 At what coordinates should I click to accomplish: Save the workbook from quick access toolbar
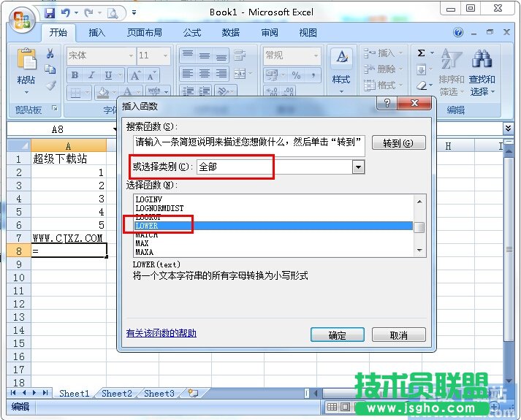pyautogui.click(x=50, y=13)
